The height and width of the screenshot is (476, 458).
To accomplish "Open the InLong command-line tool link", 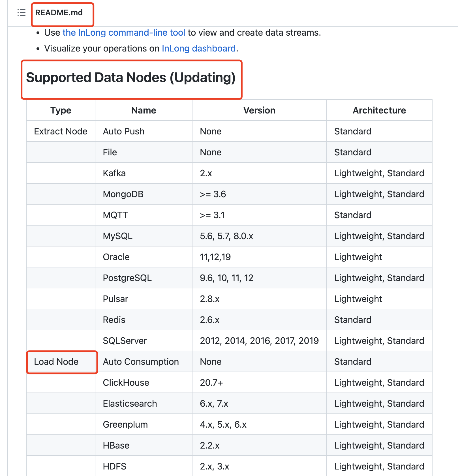I will (x=124, y=33).
